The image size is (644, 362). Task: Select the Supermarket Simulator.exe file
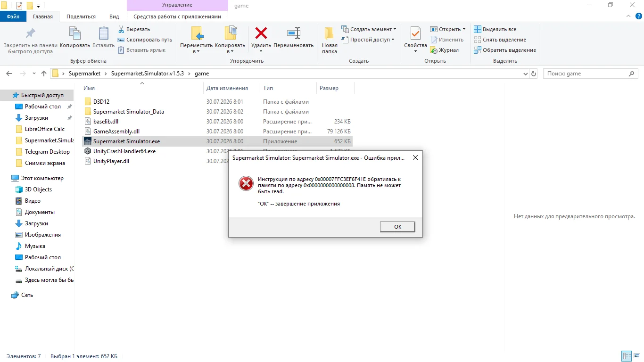[x=217, y=141]
